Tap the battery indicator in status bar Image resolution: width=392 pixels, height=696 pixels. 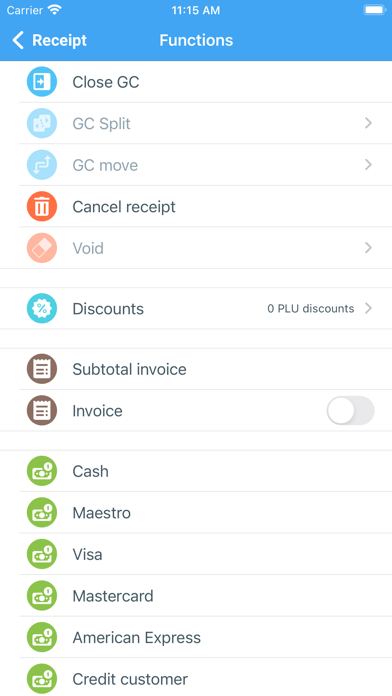point(375,10)
